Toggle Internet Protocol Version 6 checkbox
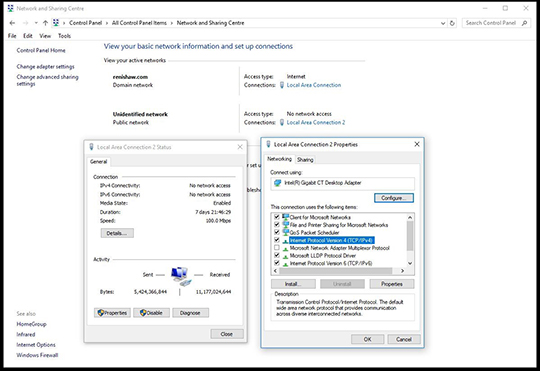 [x=277, y=263]
